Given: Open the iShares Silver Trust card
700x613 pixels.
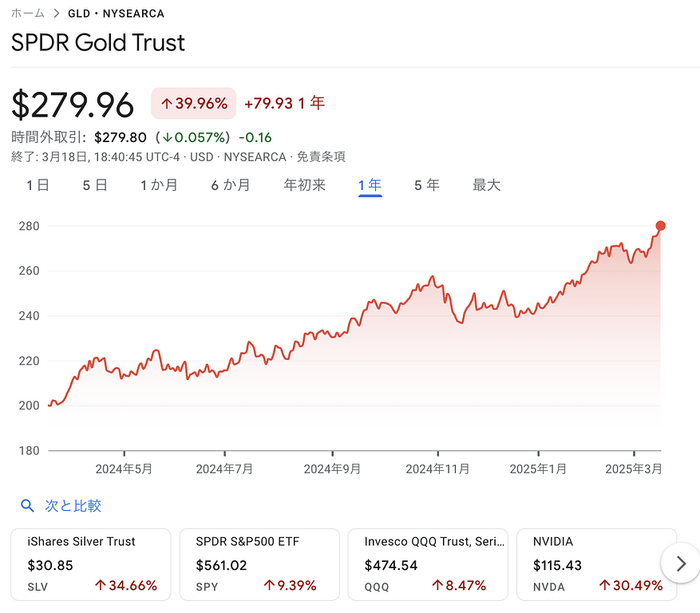Looking at the screenshot, I should point(91,564).
